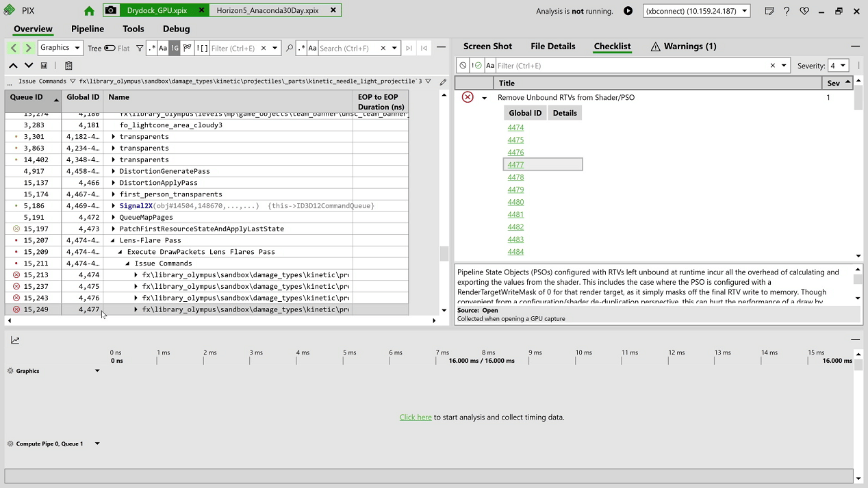868x488 pixels.
Task: Click the 4480 Global ID link
Action: 515,202
